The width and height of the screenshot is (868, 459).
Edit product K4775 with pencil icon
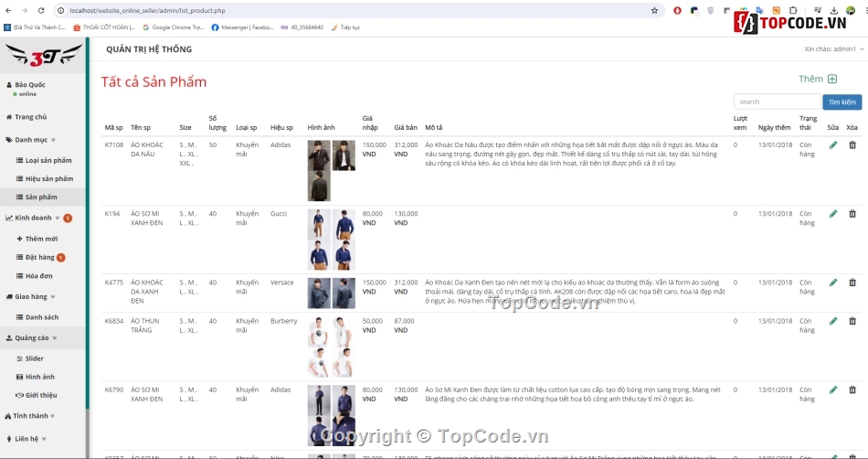point(833,283)
